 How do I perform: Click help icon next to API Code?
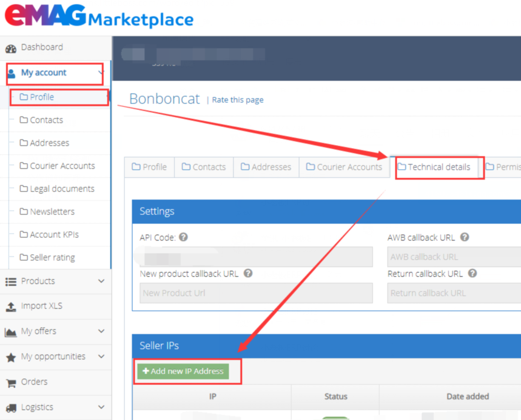183,237
